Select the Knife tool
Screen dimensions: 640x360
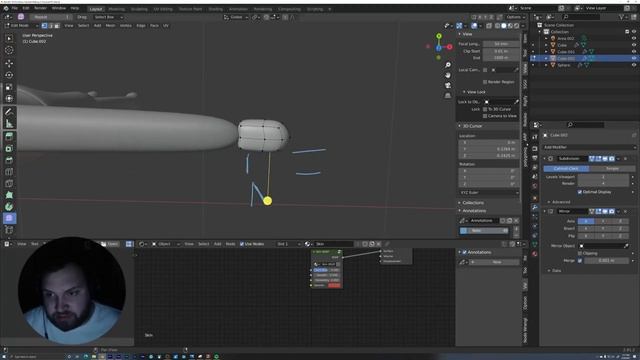(x=9, y=183)
